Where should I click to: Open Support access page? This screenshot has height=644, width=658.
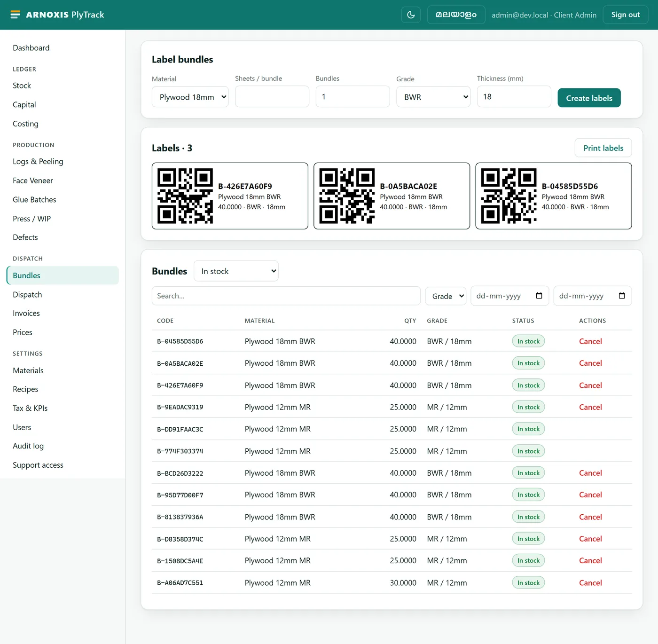pos(38,465)
